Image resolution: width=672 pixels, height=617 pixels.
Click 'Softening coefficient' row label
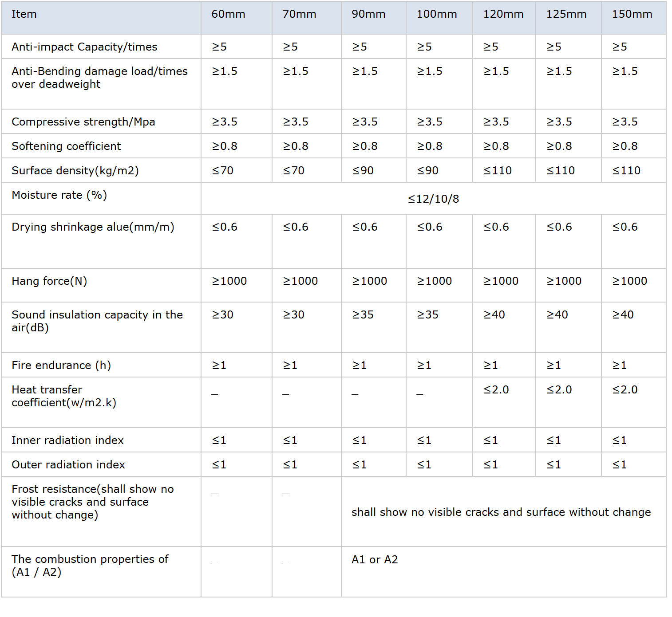tap(66, 146)
